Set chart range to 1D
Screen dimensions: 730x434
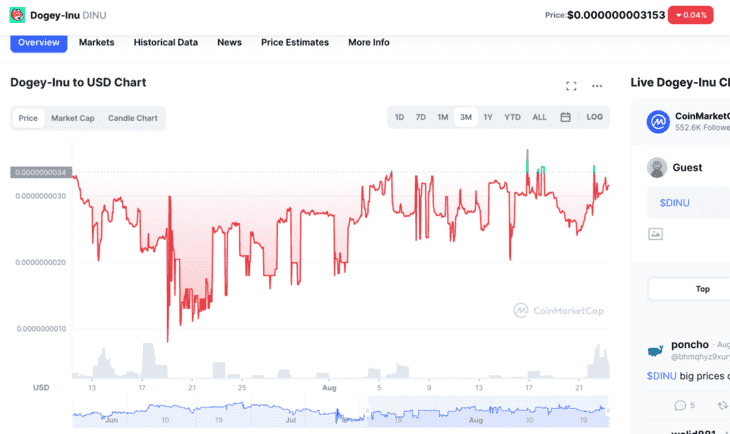tap(399, 117)
